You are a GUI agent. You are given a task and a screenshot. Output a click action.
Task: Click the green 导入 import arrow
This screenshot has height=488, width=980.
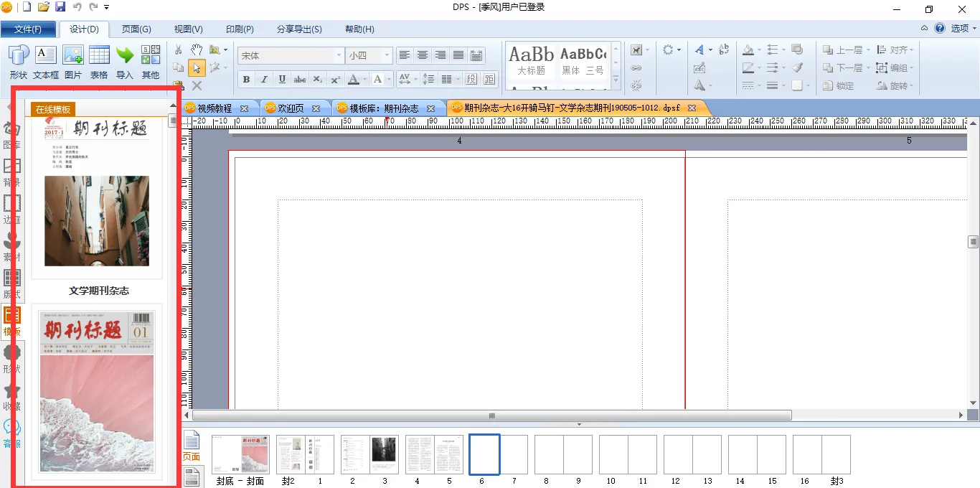(125, 61)
